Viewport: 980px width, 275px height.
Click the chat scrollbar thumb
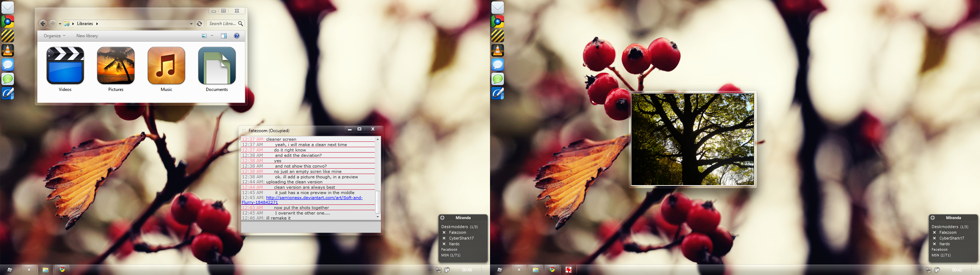378,202
